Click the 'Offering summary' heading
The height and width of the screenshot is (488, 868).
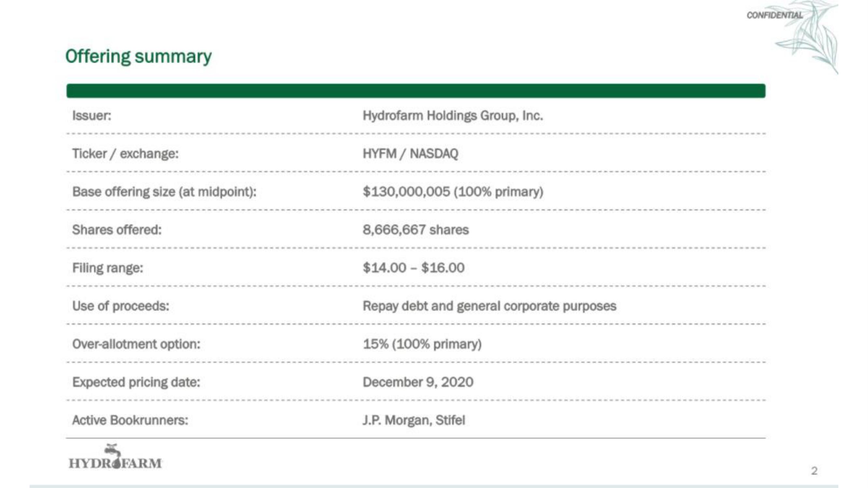pos(139,56)
